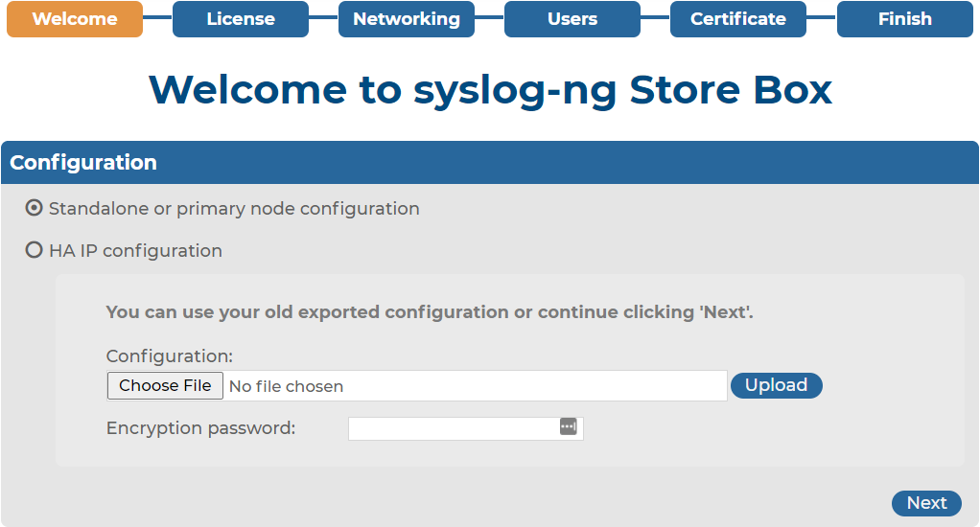
Task: Click the password key icon in encryption field
Action: (x=568, y=426)
